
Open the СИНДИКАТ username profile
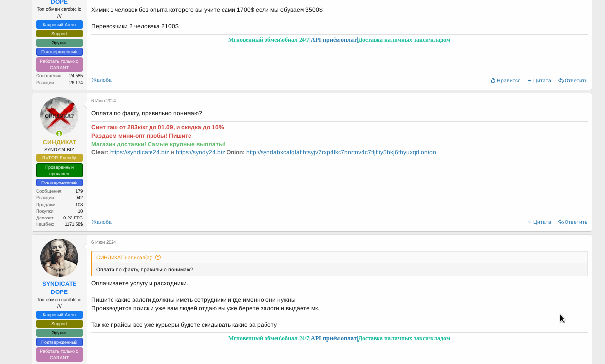[x=59, y=142]
